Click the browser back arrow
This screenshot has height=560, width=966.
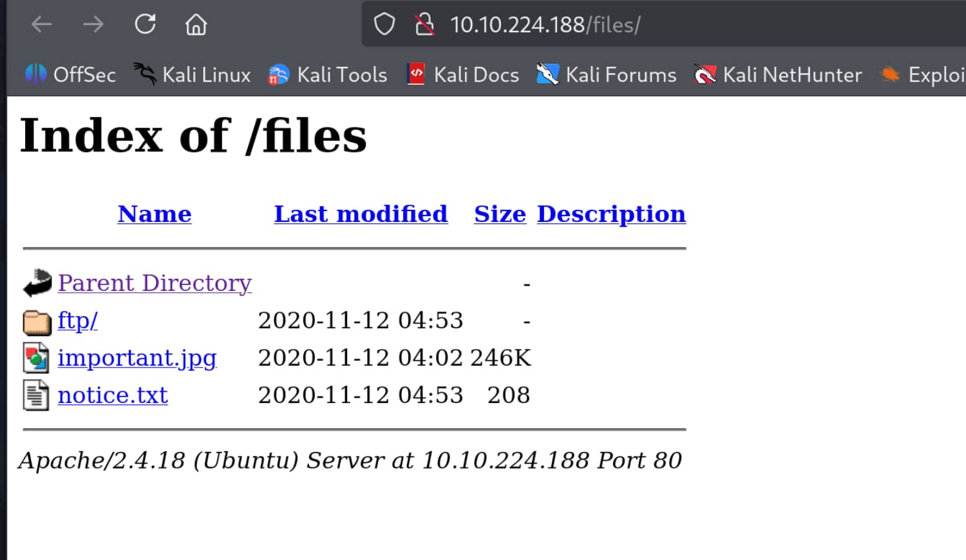42,25
